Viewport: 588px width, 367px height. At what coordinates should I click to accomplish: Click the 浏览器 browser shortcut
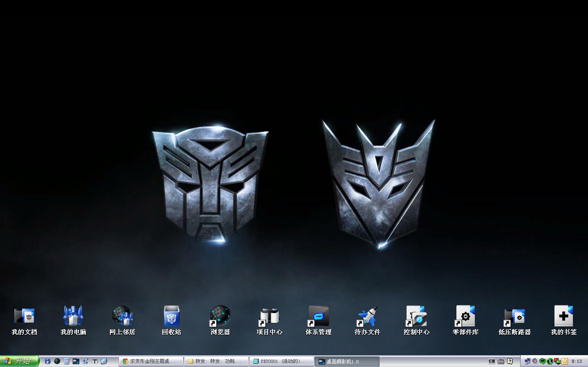(x=220, y=316)
